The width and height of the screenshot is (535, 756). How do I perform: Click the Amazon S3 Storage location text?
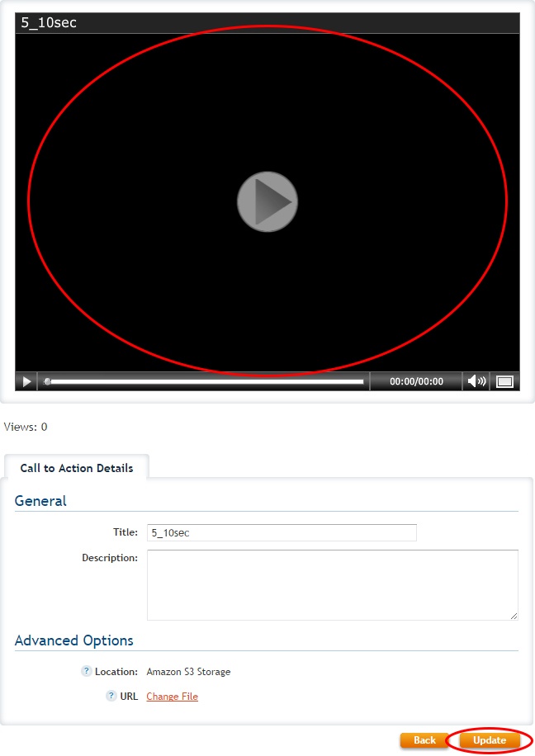click(188, 672)
